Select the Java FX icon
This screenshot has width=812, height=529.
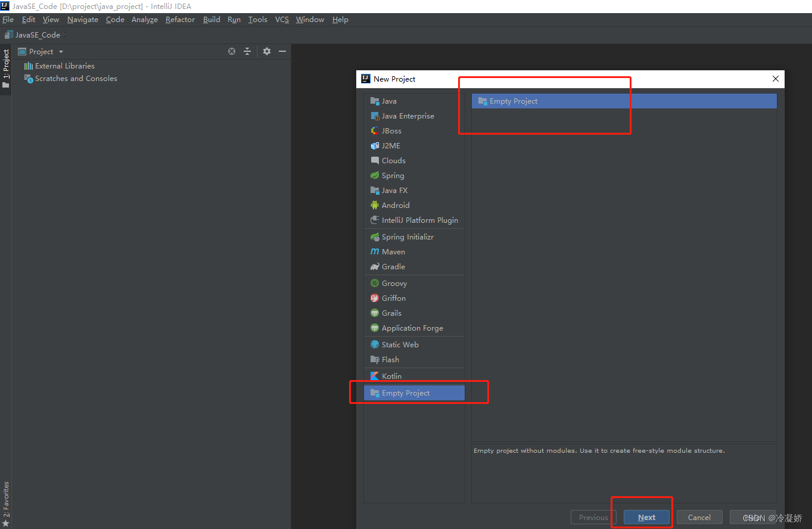[x=375, y=191]
